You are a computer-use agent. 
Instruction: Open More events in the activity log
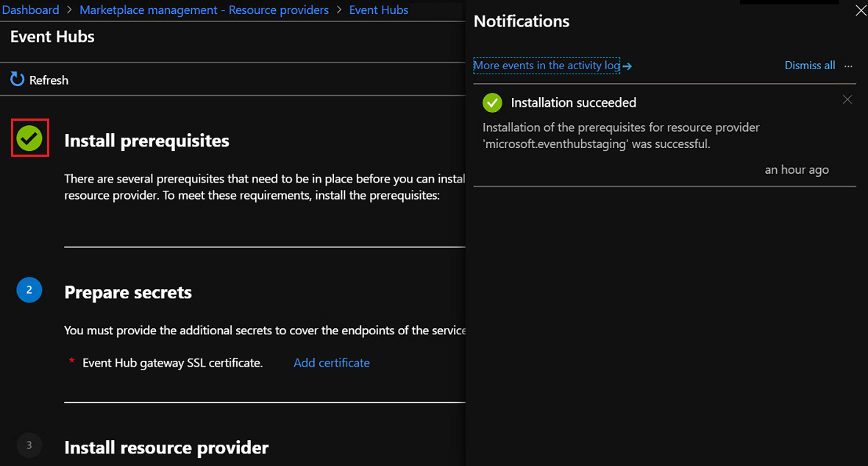[x=547, y=66]
